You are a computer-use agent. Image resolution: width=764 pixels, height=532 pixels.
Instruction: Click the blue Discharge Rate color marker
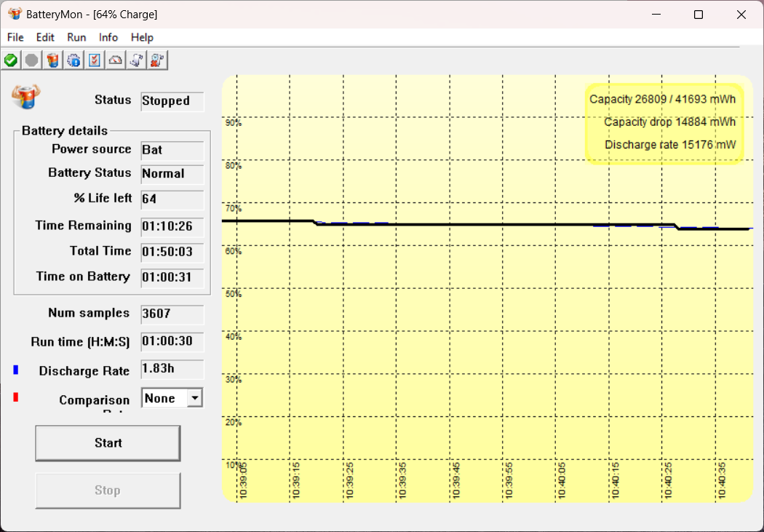coord(15,370)
